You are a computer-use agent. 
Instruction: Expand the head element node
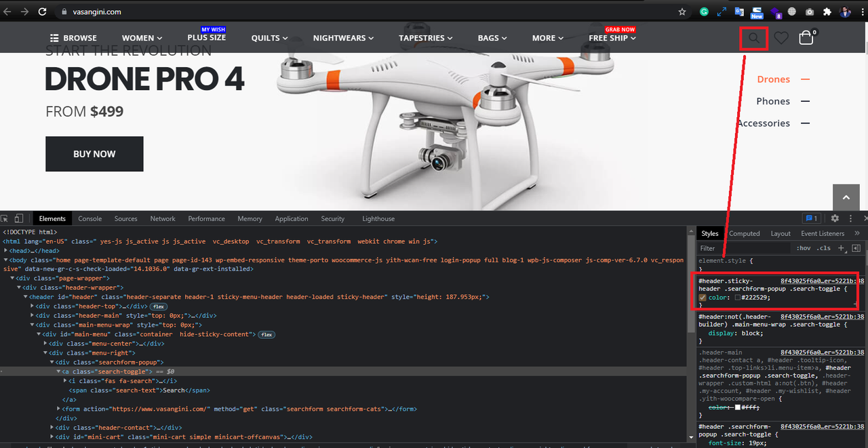coord(5,251)
